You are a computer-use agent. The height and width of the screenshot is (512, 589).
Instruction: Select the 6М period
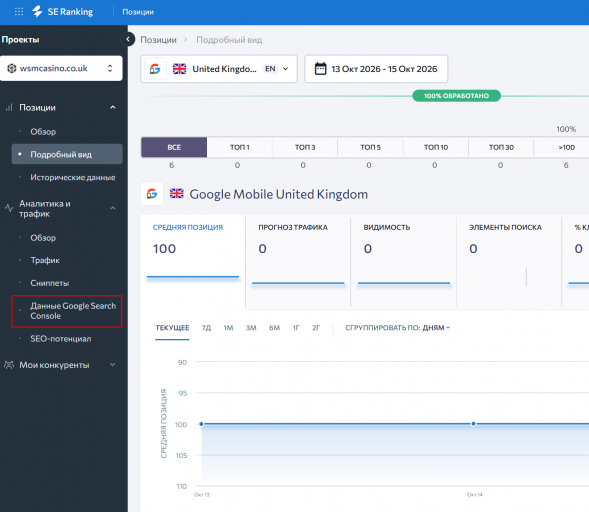point(274,328)
